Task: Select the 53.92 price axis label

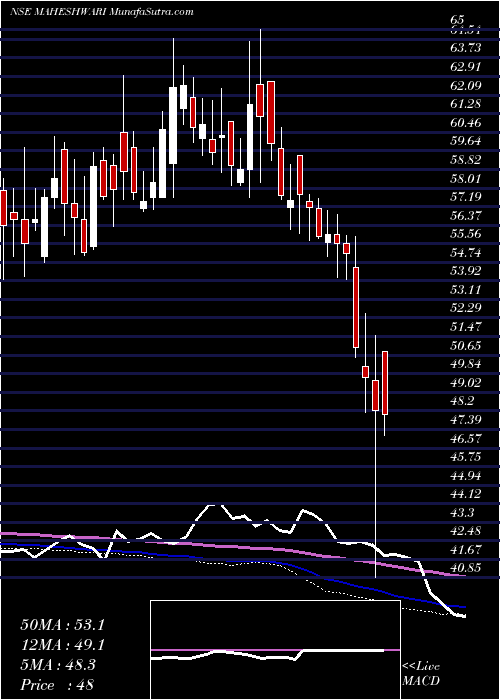Action: (x=466, y=271)
